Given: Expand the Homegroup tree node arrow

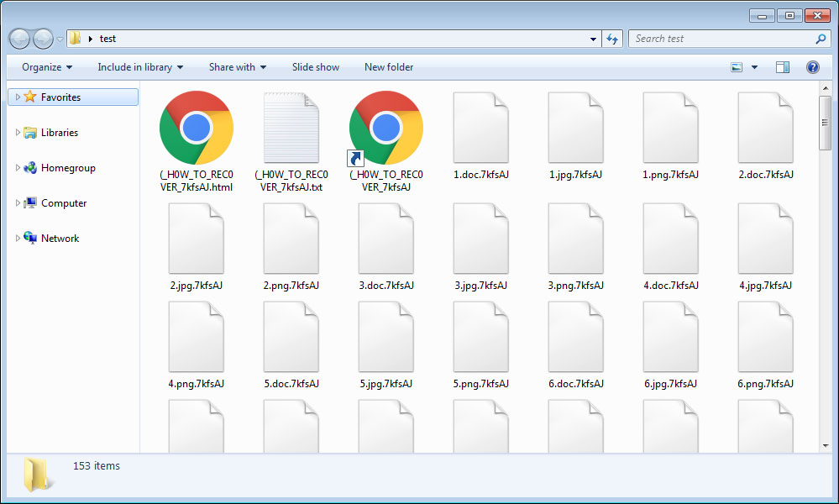Looking at the screenshot, I should pos(18,167).
